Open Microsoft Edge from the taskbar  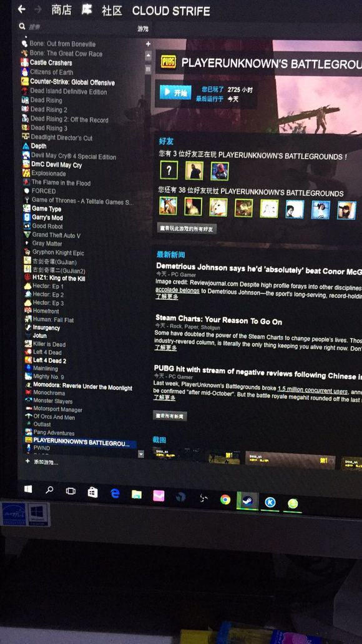pos(115,493)
